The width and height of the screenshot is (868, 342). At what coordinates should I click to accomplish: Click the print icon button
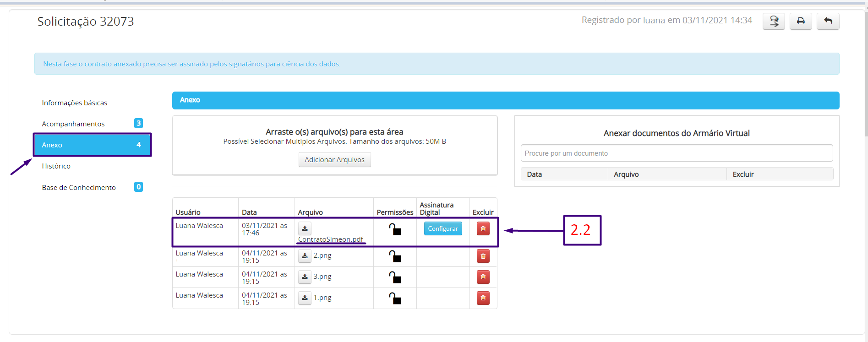pyautogui.click(x=801, y=22)
